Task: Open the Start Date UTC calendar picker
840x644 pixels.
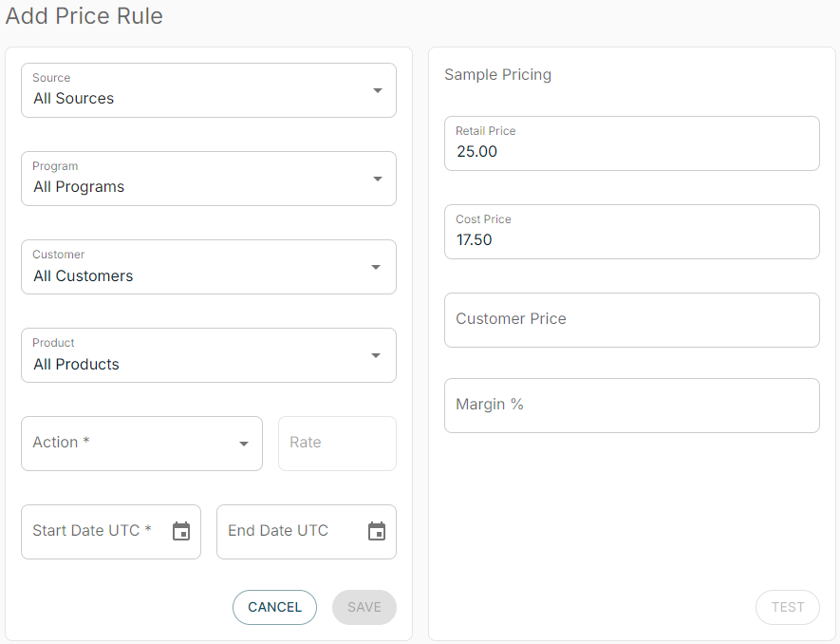Action: 180,531
